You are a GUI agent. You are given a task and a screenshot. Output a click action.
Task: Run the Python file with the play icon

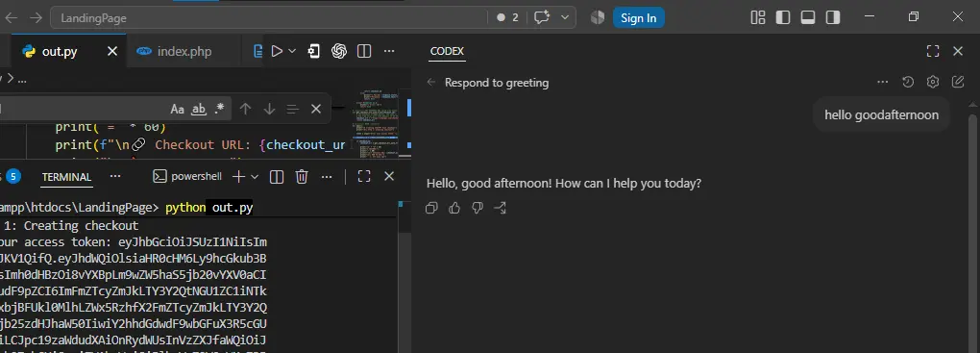(x=277, y=51)
